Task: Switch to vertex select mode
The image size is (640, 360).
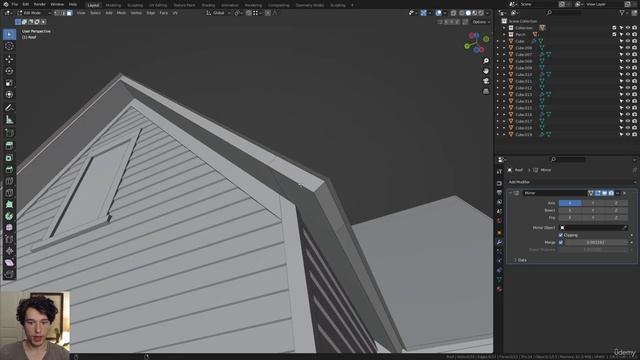Action: point(57,13)
